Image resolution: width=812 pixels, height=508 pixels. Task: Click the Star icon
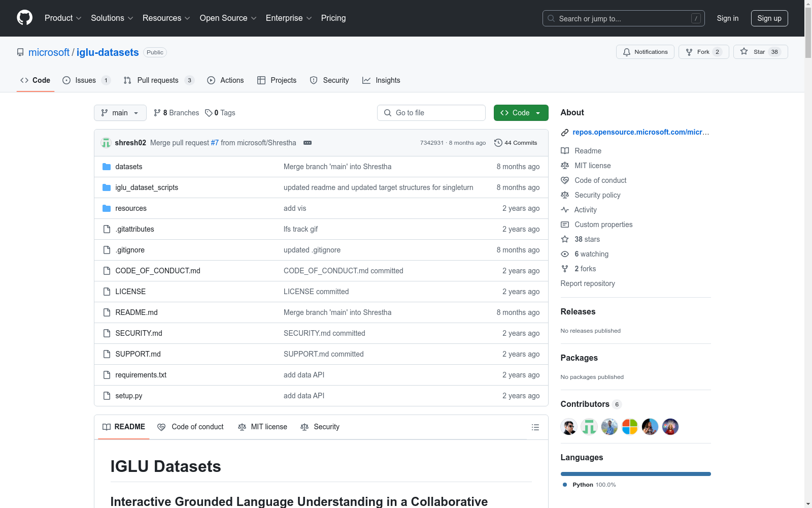coord(744,51)
